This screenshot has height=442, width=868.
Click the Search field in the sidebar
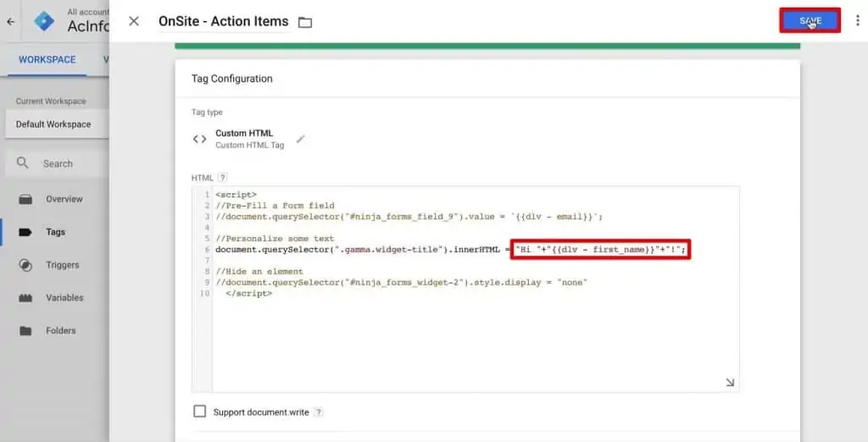[58, 163]
